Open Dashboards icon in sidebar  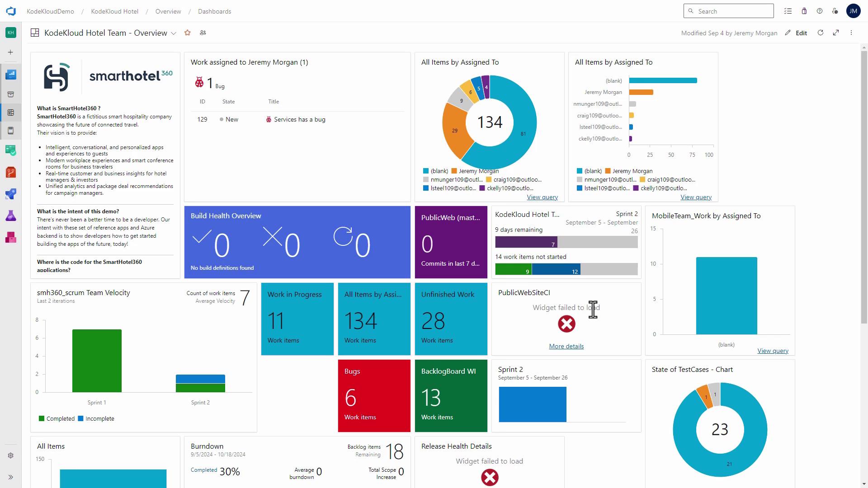(x=11, y=113)
